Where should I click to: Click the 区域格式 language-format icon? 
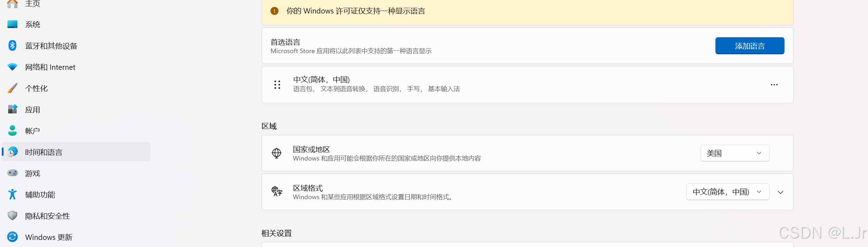coord(277,192)
